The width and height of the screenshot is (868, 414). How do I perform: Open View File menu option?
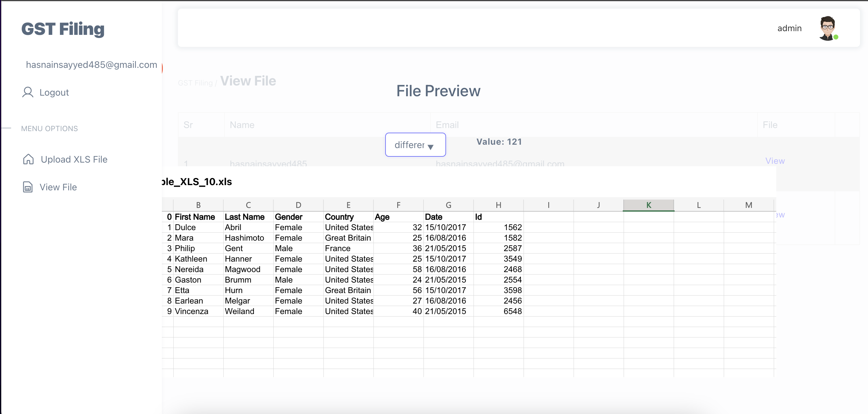click(x=58, y=187)
